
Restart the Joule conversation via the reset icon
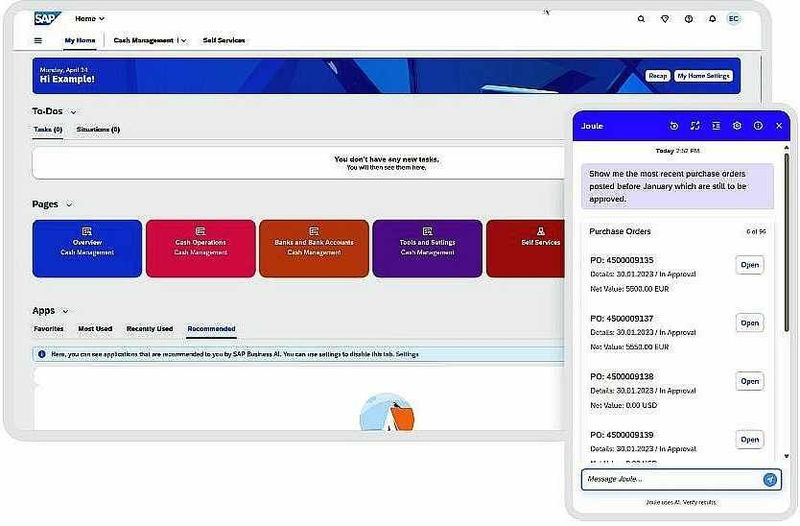tap(674, 126)
